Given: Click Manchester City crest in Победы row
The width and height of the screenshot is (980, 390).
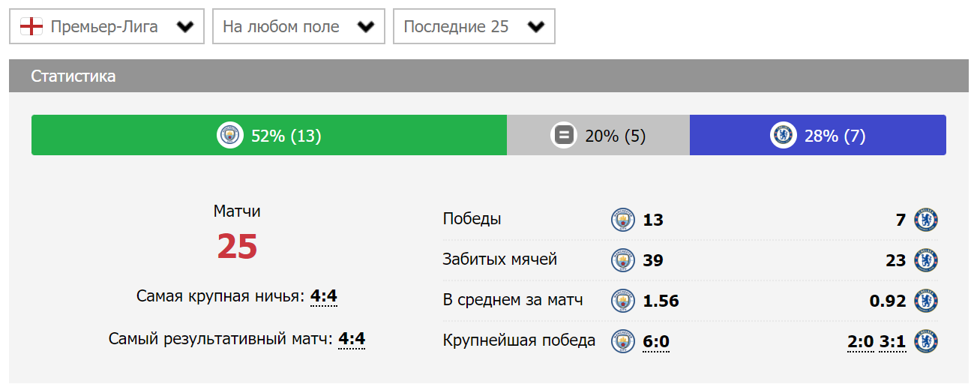Looking at the screenshot, I should tap(623, 220).
